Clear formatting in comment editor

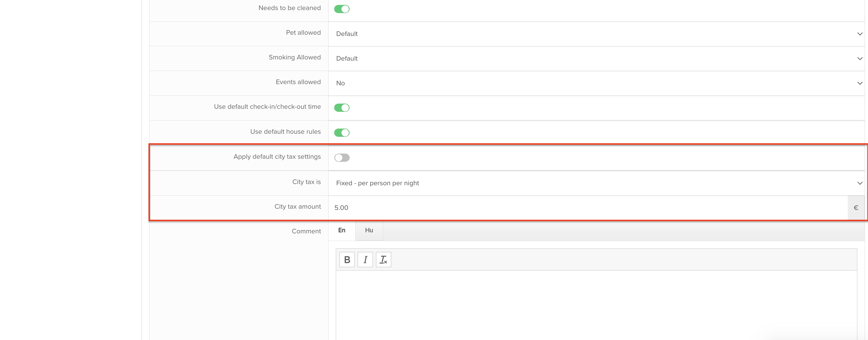click(383, 259)
